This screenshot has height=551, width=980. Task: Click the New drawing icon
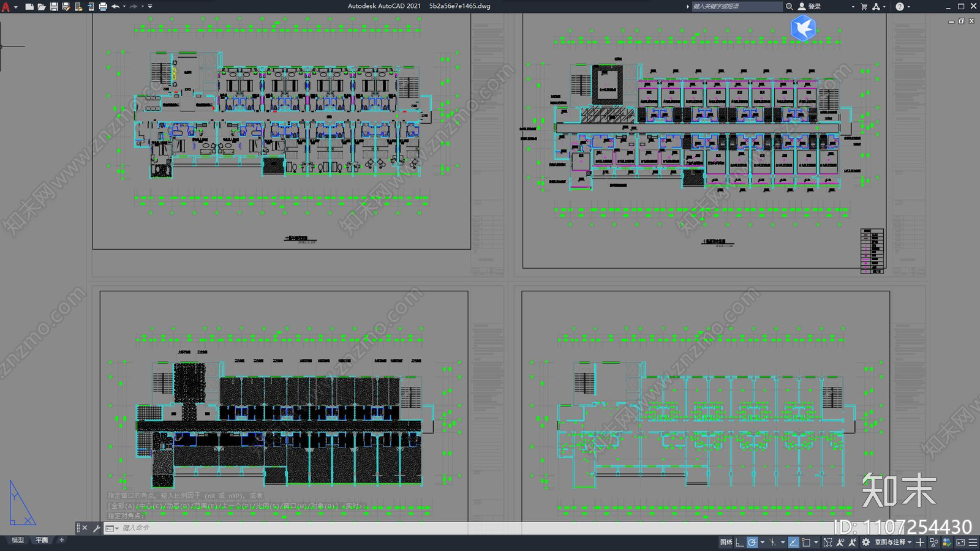point(29,7)
